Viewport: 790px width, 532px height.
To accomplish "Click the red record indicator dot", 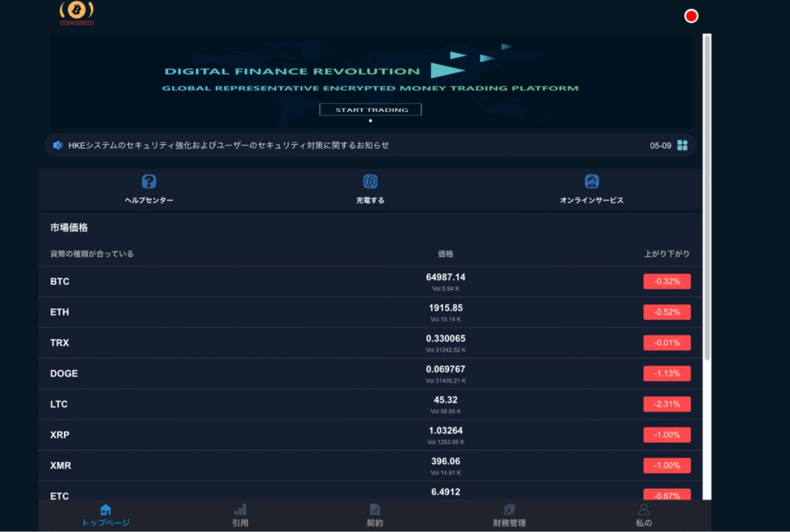I will pos(691,16).
